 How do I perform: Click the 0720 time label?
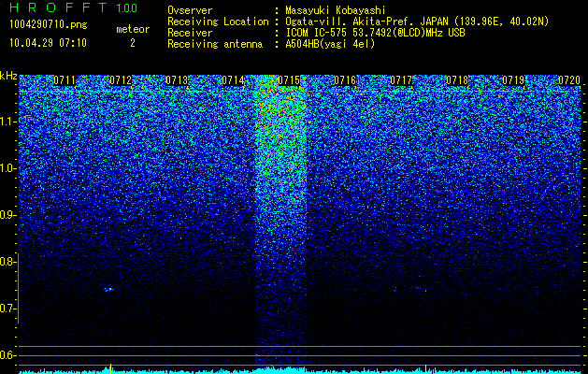pos(569,80)
